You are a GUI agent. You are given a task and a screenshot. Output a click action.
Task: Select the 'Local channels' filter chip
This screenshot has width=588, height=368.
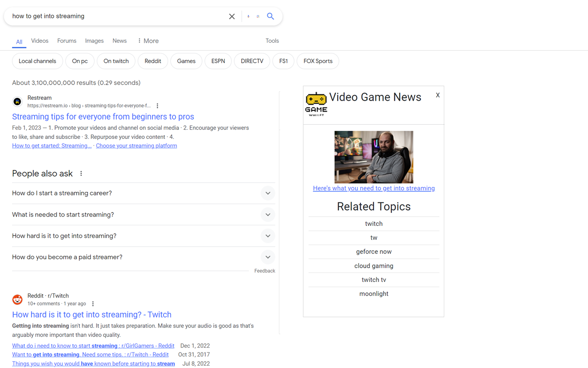coord(37,61)
